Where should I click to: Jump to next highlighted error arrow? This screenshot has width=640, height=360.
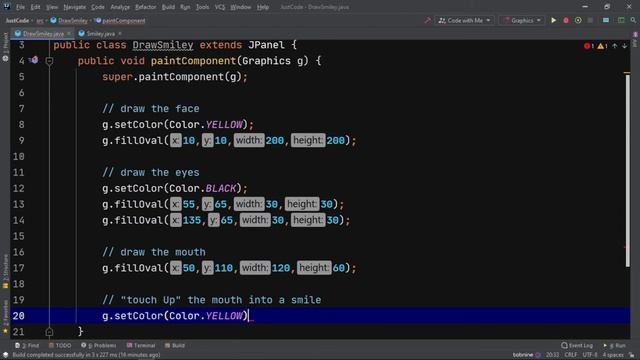(x=624, y=46)
